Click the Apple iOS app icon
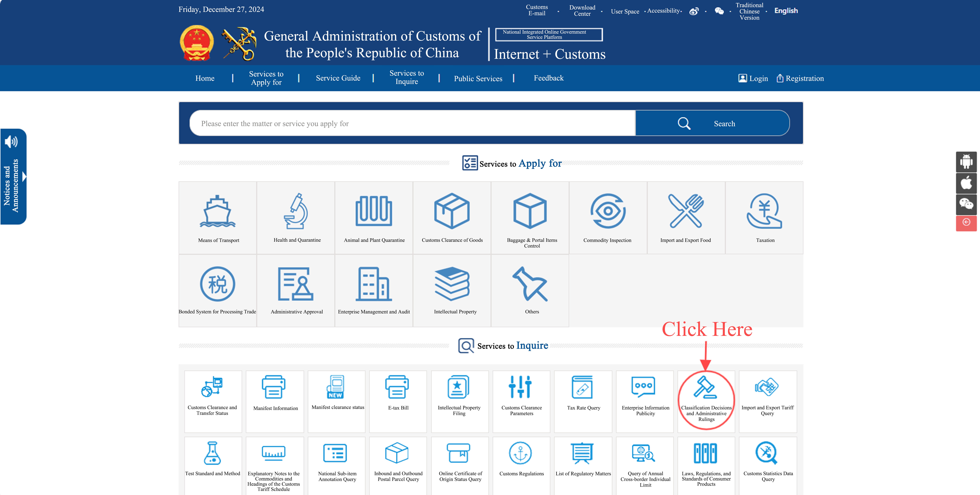Viewport: 980px width, 495px height. tap(966, 184)
